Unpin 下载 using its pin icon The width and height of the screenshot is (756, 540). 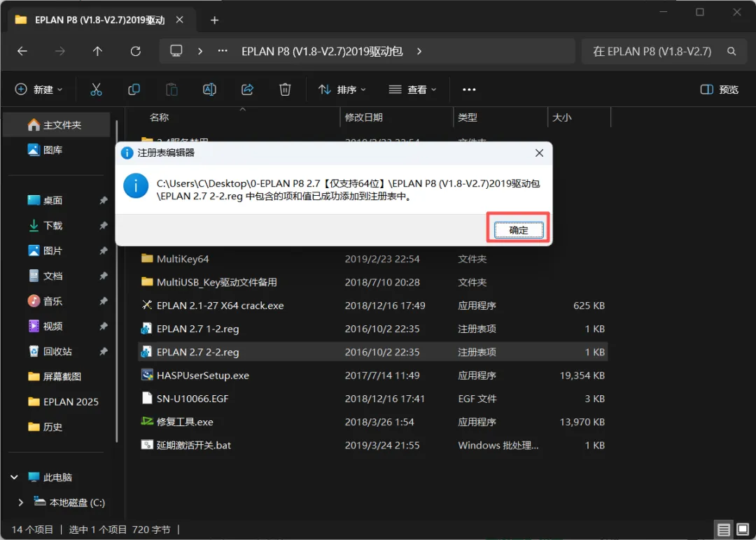[103, 225]
